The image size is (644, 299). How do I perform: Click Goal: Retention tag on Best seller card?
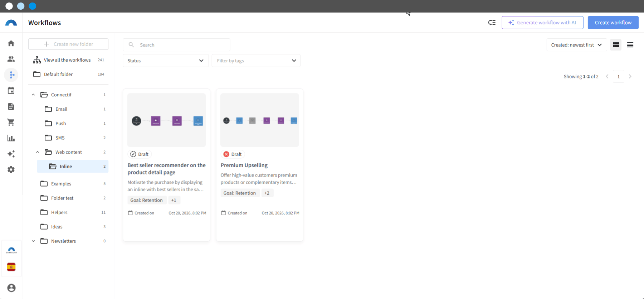pos(147,200)
